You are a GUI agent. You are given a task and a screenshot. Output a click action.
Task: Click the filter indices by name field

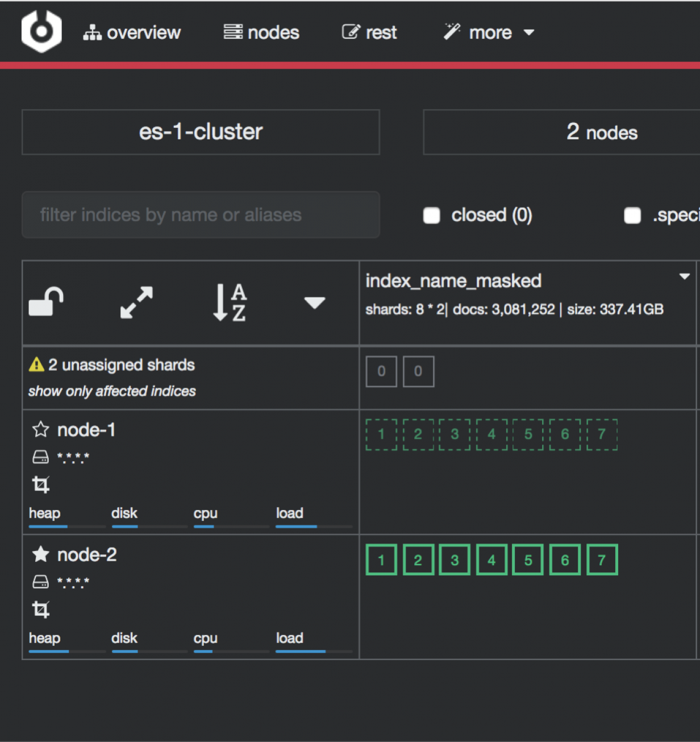coord(201,215)
